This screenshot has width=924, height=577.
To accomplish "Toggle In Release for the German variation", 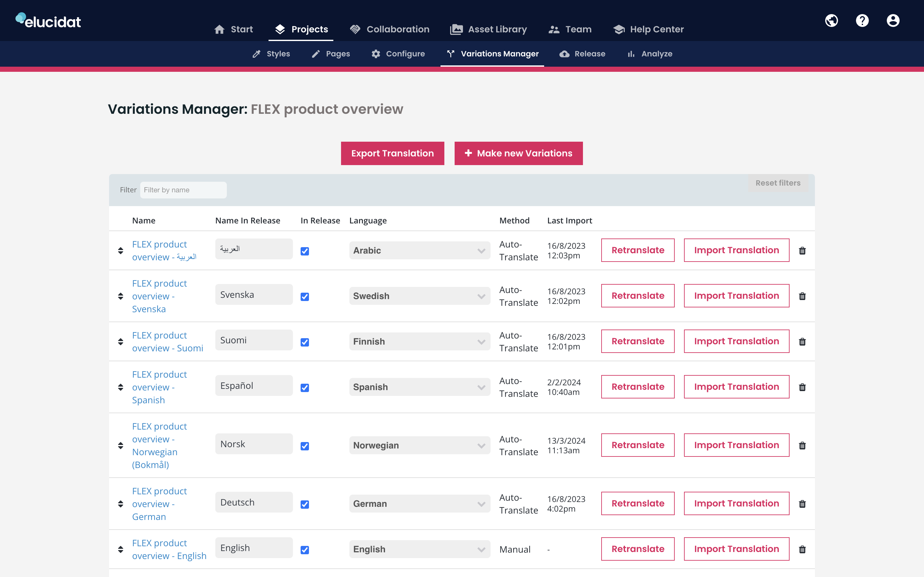I will click(305, 505).
